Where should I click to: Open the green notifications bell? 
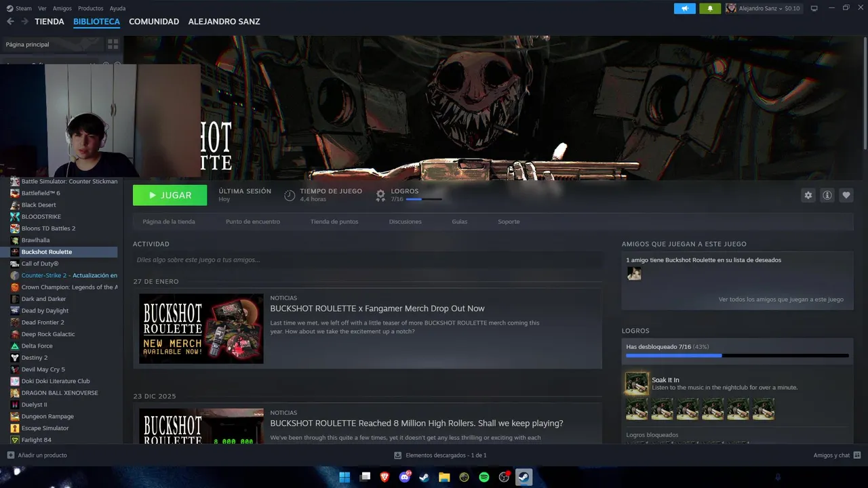tap(710, 8)
